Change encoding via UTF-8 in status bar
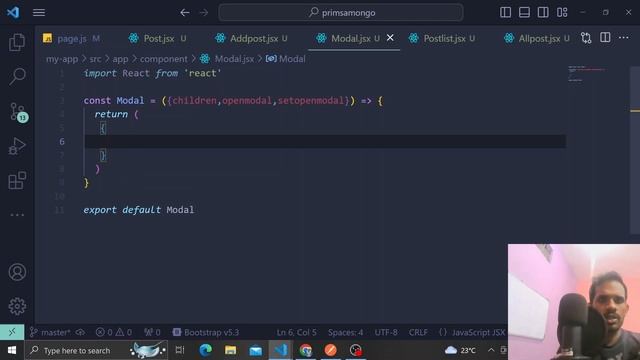Screen dimensions: 640x360 click(386, 332)
